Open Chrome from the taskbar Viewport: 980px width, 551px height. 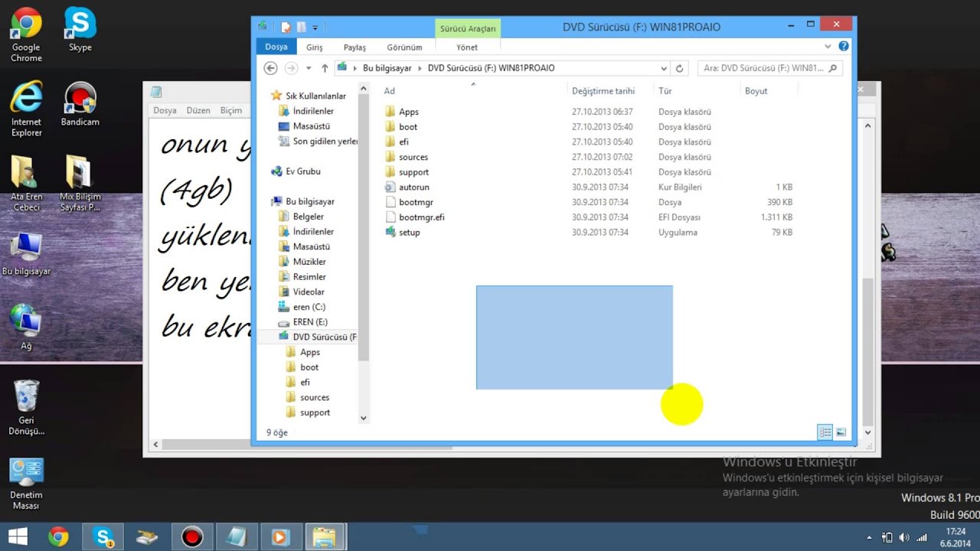point(58,536)
